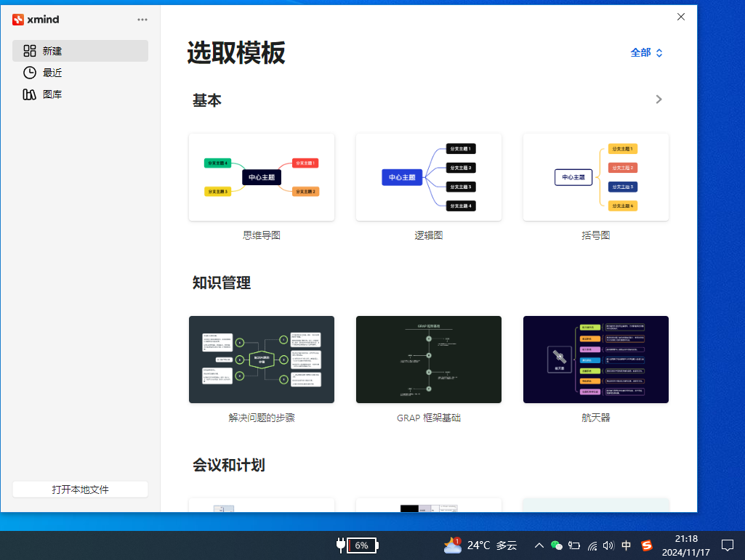Switch to the 最近 sidebar section
This screenshot has width=745, height=560.
coord(51,73)
